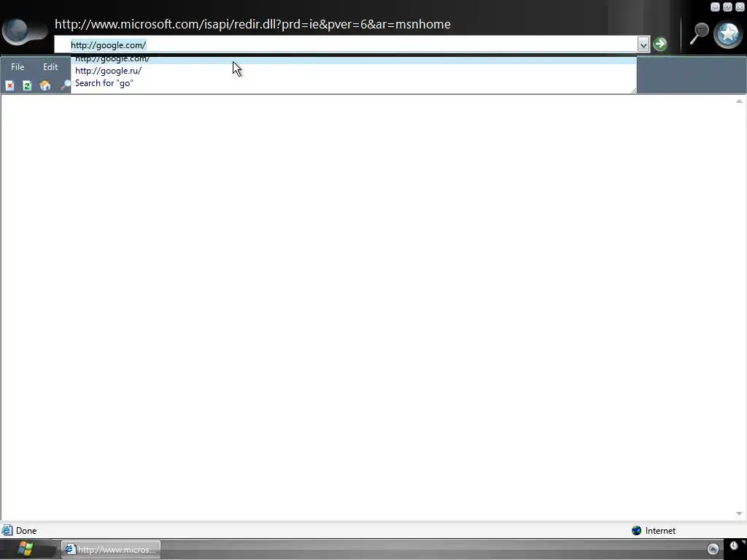Click inside the address bar input field

pos(345,44)
